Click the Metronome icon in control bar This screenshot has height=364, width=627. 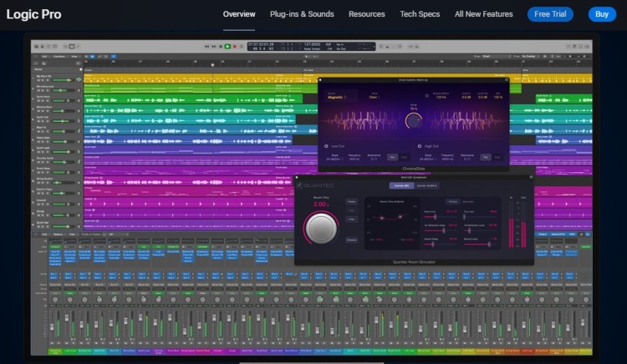pos(417,47)
